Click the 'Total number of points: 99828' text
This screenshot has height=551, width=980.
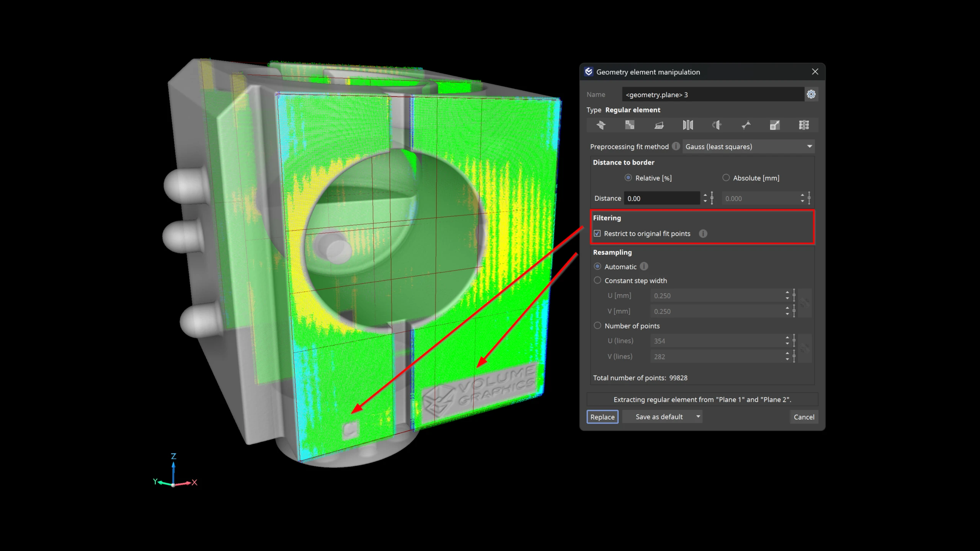(640, 378)
